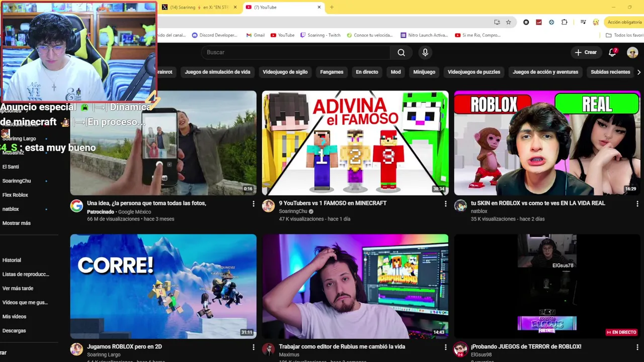This screenshot has height=362, width=644.
Task: Activate voice search microphone icon
Action: click(425, 52)
